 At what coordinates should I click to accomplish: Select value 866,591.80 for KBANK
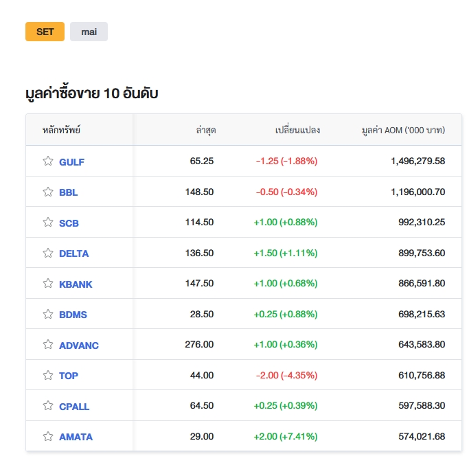422,283
